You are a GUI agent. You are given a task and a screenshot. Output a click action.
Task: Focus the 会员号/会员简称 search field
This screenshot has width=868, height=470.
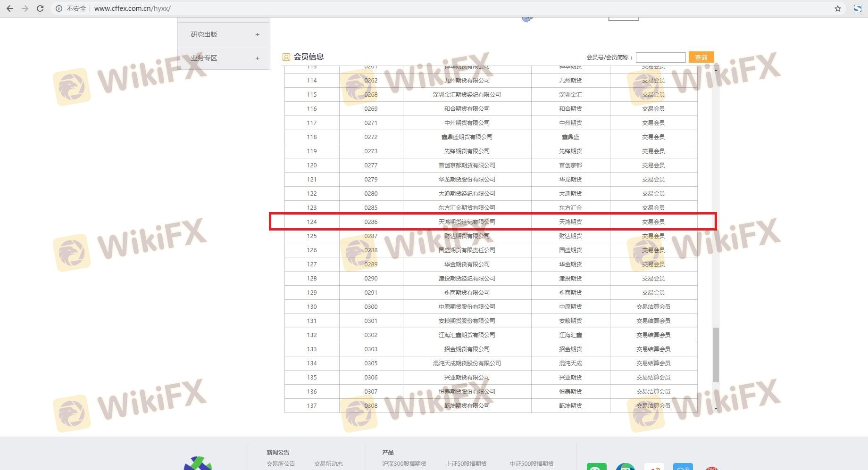(660, 57)
